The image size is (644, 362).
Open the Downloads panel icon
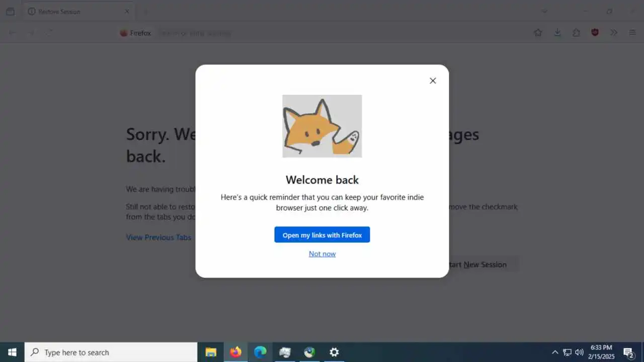click(x=557, y=33)
